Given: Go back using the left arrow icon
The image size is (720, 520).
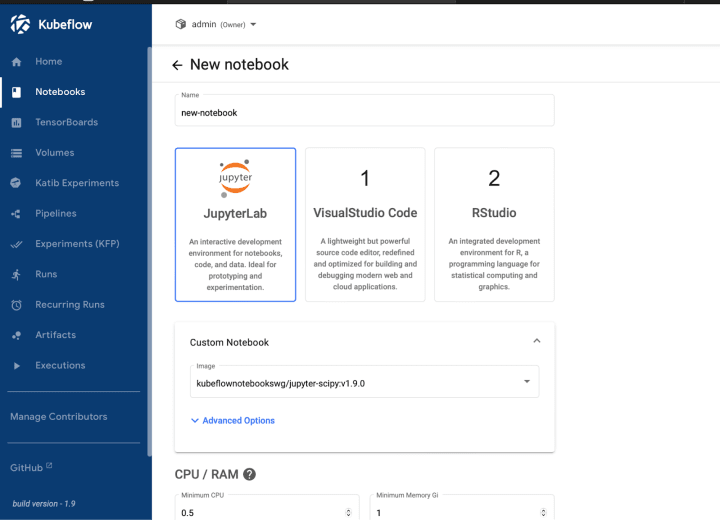Looking at the screenshot, I should point(177,65).
